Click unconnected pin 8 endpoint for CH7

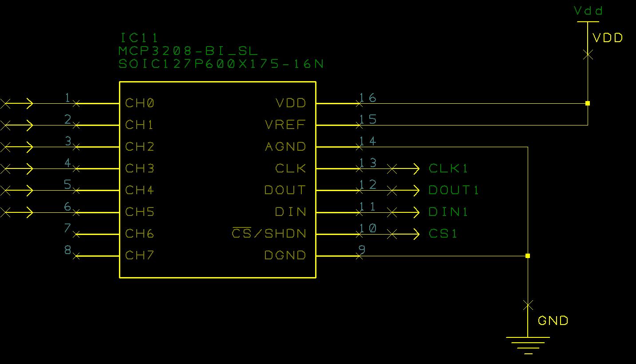click(76, 256)
